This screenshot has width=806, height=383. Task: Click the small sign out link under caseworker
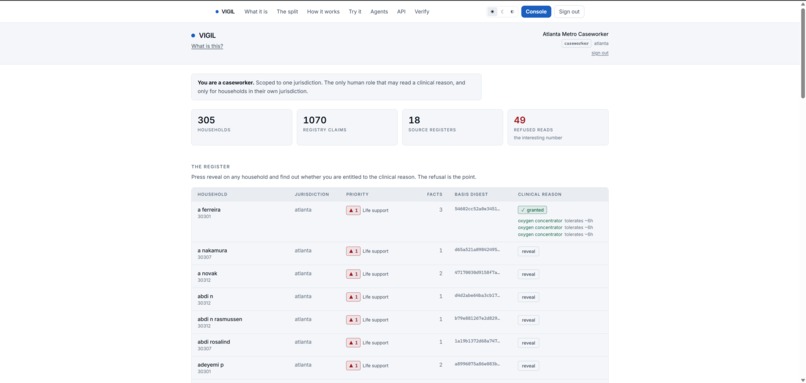point(600,53)
